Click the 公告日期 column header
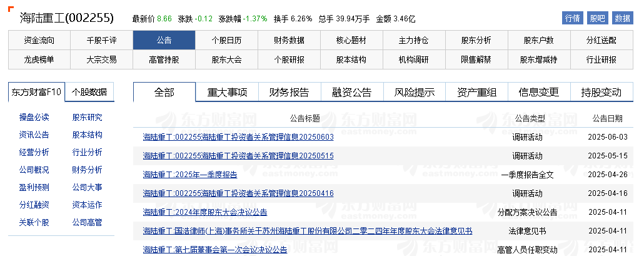 pos(608,119)
